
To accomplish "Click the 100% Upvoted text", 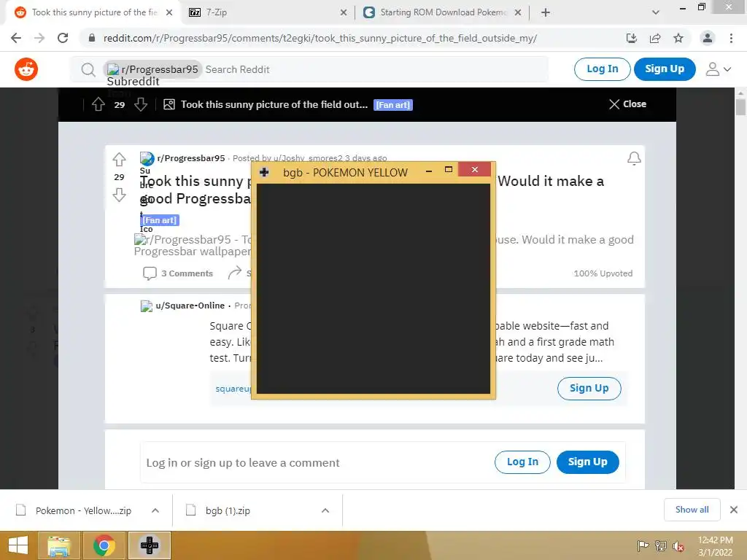I will click(603, 273).
